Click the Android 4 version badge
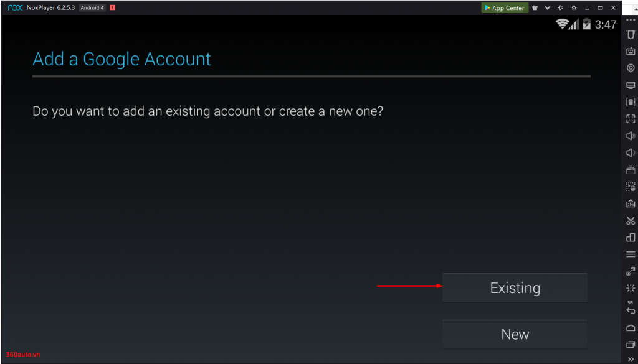 click(x=92, y=7)
